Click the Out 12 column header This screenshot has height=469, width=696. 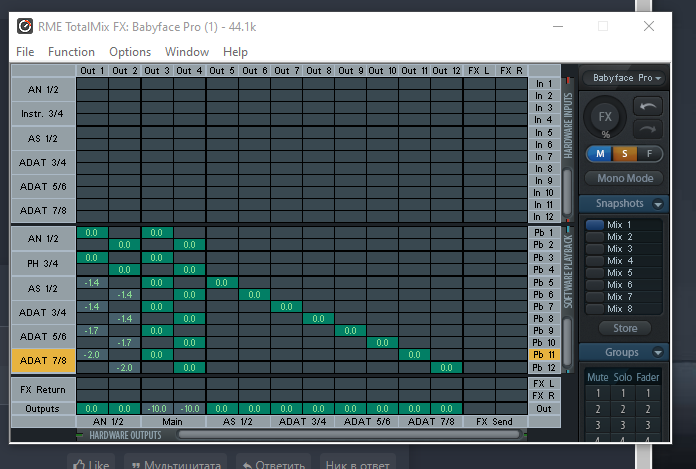click(446, 71)
